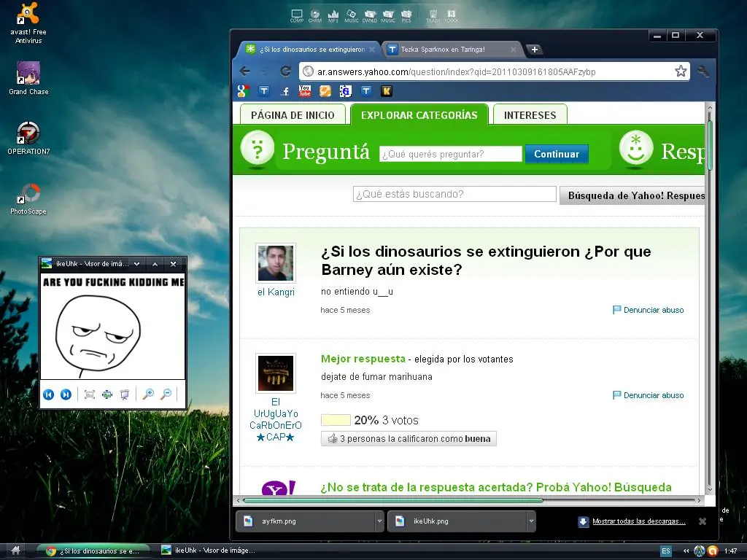Open the image viewer title bar down-arrow menu
The image size is (747, 560).
click(x=137, y=264)
